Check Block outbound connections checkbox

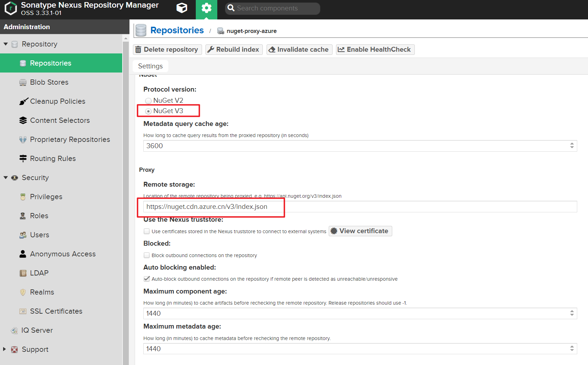point(147,255)
